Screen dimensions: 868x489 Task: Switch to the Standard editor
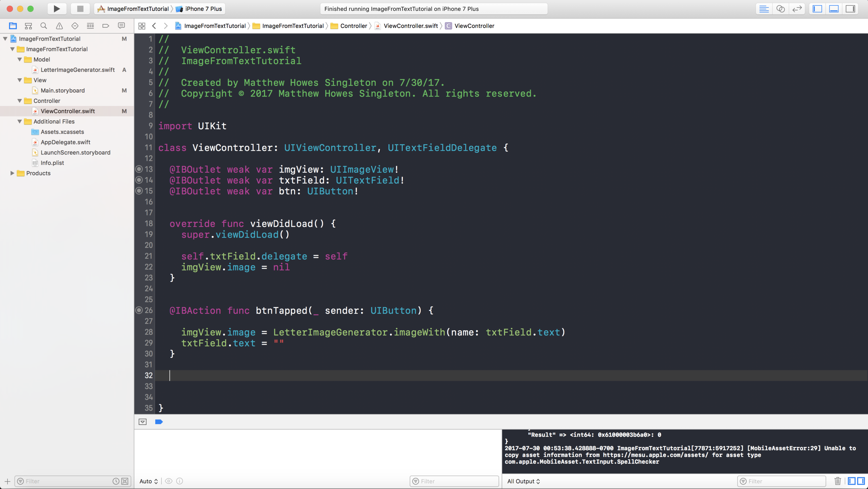pyautogui.click(x=764, y=9)
